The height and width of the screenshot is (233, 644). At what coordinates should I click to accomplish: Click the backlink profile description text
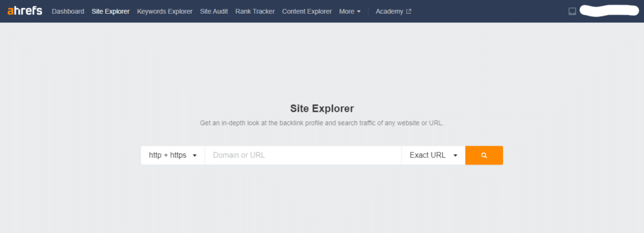[x=322, y=123]
